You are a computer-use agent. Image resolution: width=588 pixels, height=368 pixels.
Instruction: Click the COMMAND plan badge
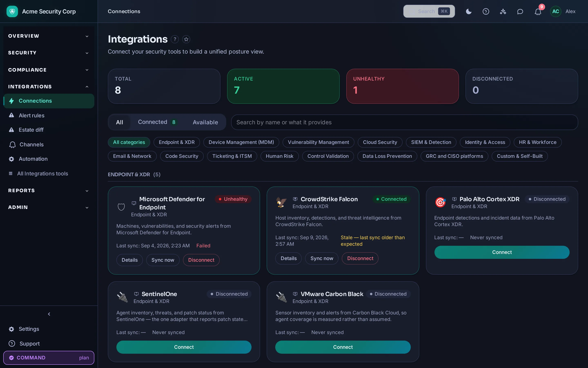coord(49,358)
